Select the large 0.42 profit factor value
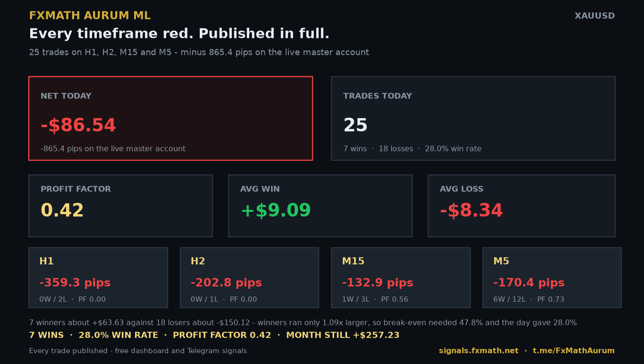The height and width of the screenshot is (364, 644). point(62,211)
